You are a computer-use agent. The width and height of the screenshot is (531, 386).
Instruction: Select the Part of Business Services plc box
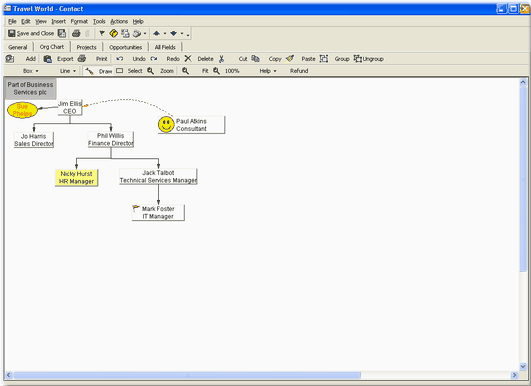(x=30, y=88)
